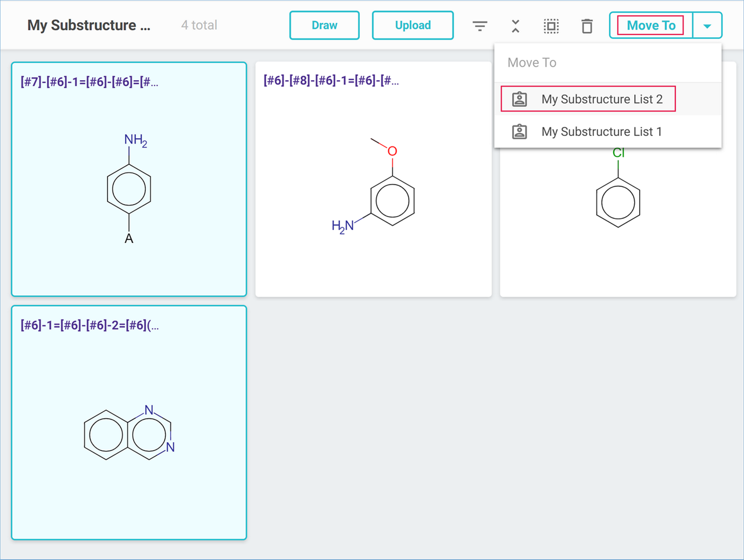The width and height of the screenshot is (744, 560).
Task: Click the SMARTS title starting with [#6]-[#8]
Action: 331,80
